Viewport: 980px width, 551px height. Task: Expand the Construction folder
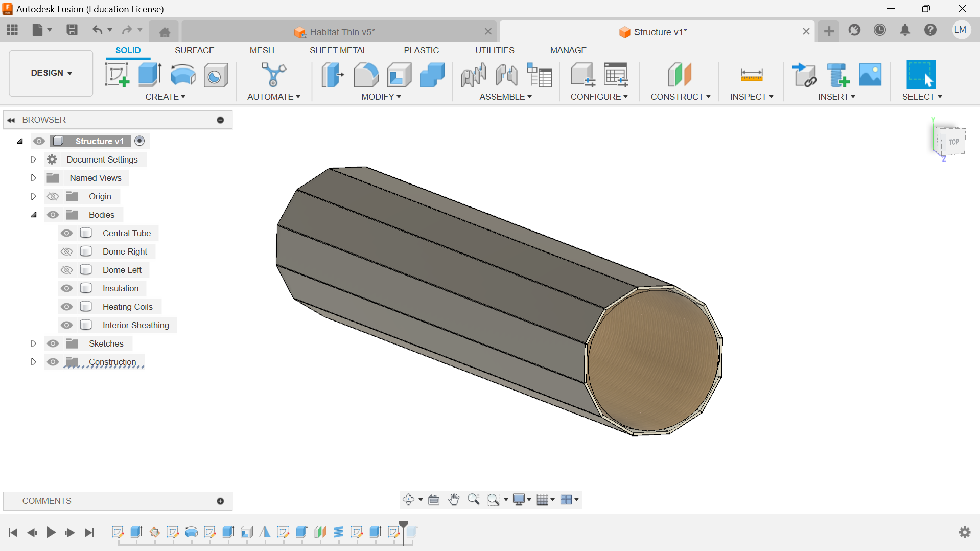33,362
